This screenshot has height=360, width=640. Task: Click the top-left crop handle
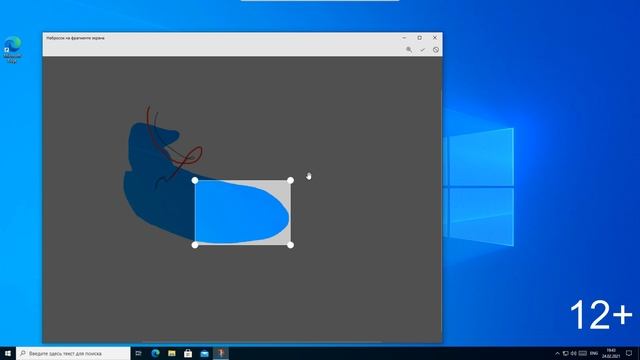[x=195, y=180]
